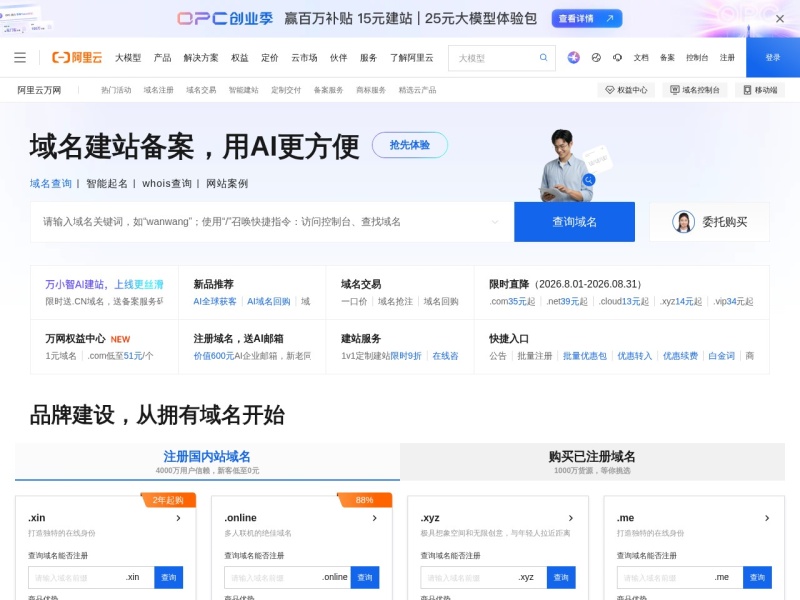The width and height of the screenshot is (800, 600).
Task: Open 热门活动 in the 万网 sub-navigation
Action: click(x=116, y=90)
